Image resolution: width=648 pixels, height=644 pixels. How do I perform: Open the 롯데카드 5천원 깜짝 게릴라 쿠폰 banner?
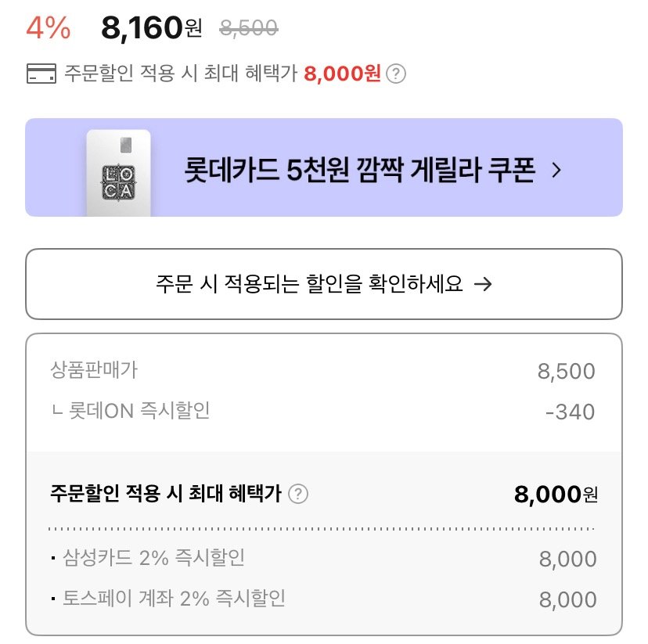coord(360,170)
